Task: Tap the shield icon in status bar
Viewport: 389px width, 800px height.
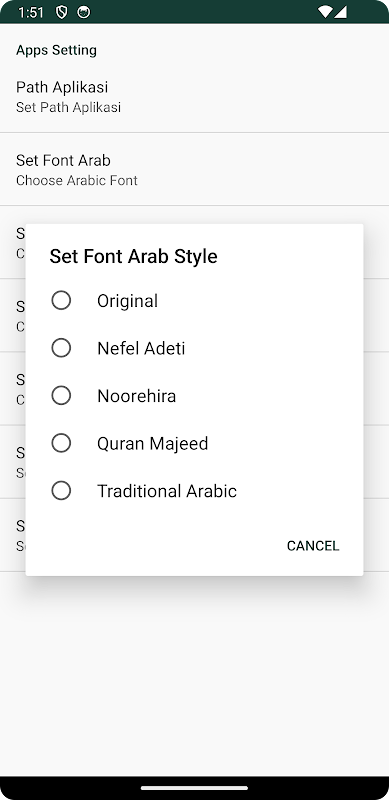Action: (61, 12)
